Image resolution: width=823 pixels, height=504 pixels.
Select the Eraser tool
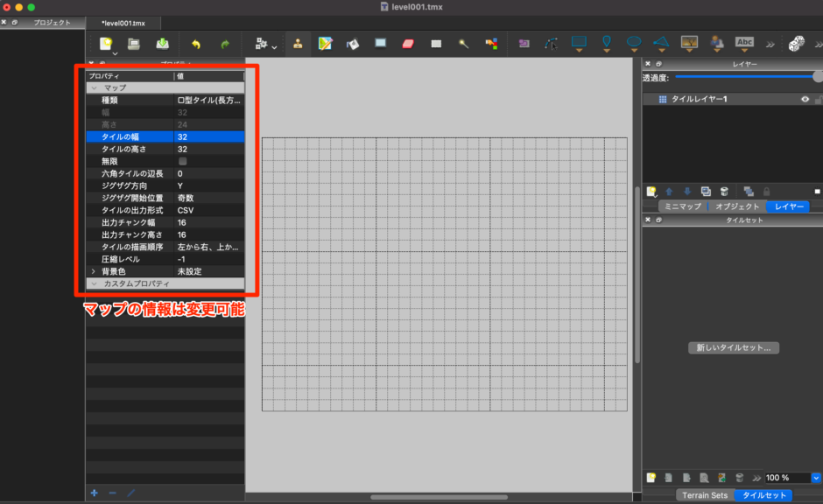[x=408, y=44]
